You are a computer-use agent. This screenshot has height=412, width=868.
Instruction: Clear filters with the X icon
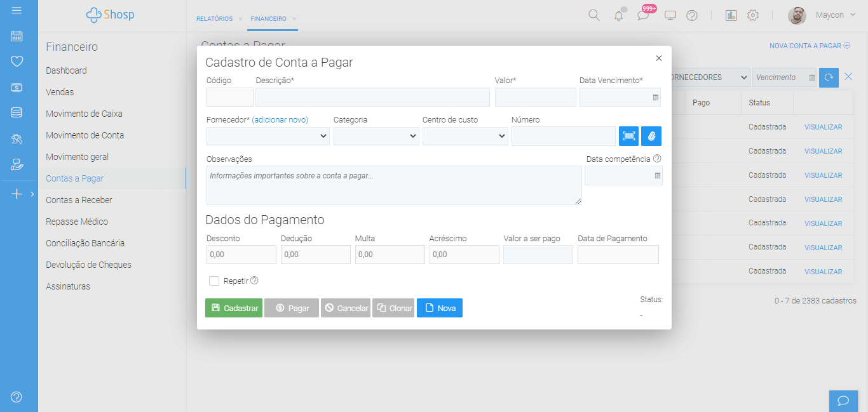click(848, 77)
